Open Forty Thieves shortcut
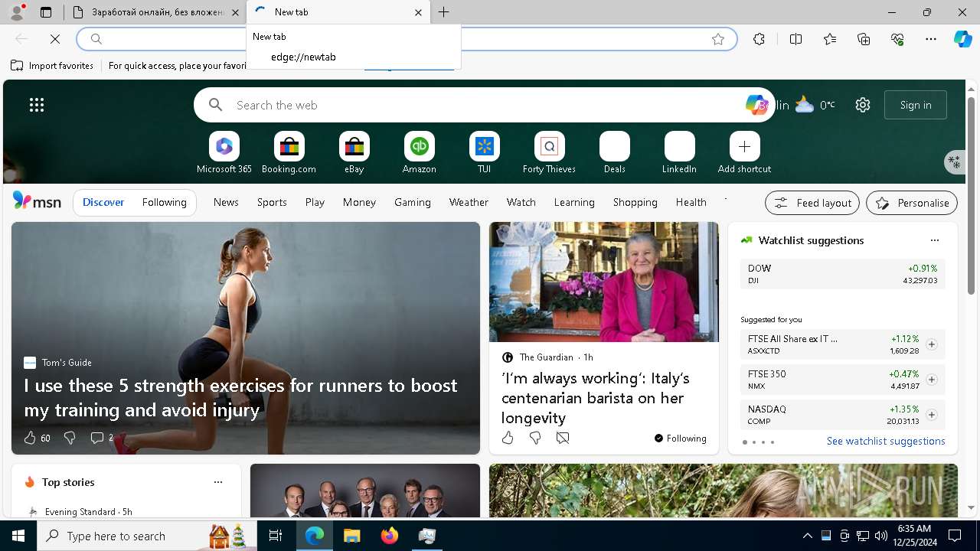This screenshot has width=980, height=551. click(x=549, y=152)
